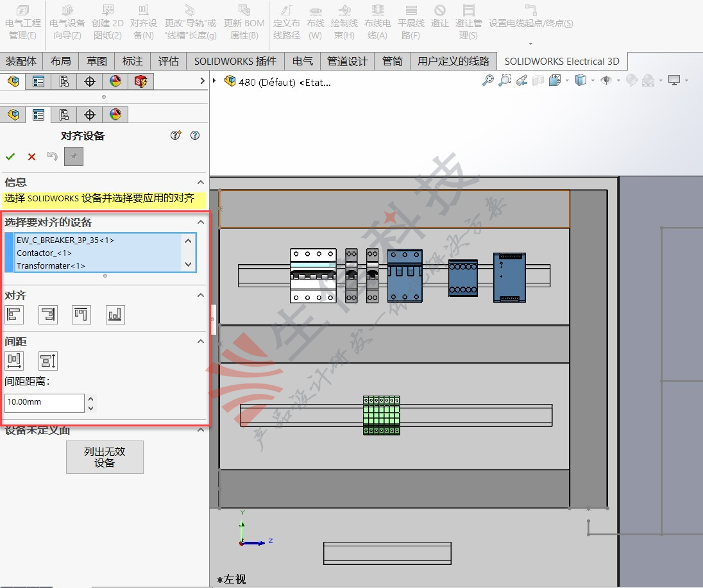Click the align right icon

pyautogui.click(x=48, y=315)
